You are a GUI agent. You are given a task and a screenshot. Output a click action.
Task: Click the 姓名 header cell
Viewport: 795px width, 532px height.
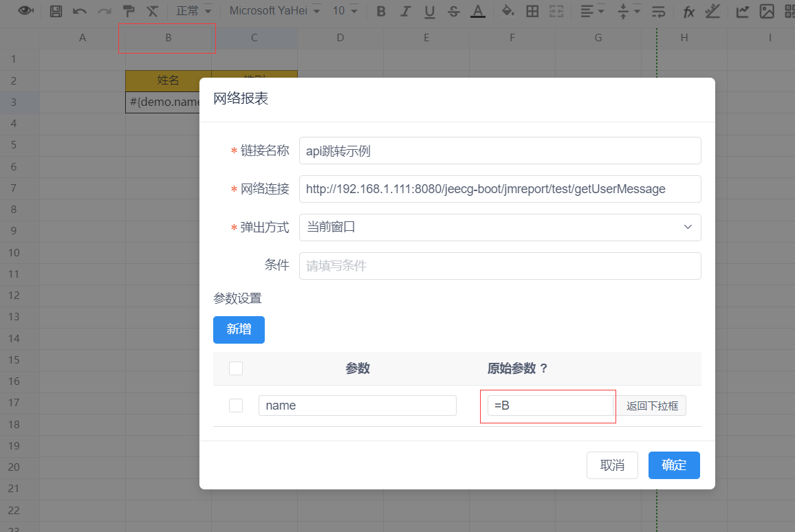point(168,80)
